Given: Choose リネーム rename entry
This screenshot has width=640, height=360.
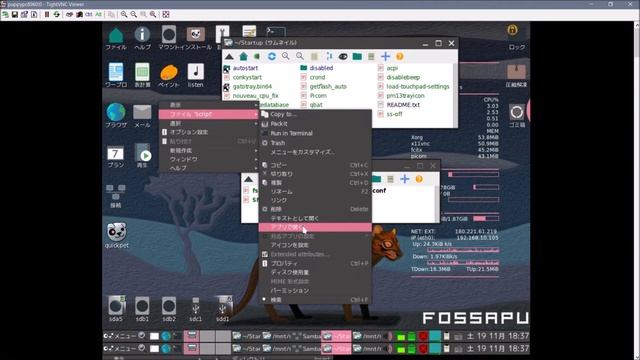Looking at the screenshot, I should (315, 191).
